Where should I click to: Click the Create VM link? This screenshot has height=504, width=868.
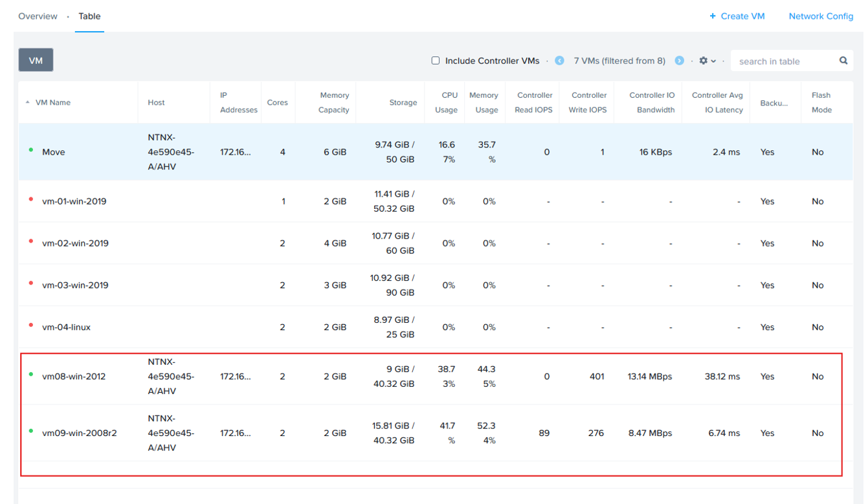pyautogui.click(x=737, y=16)
